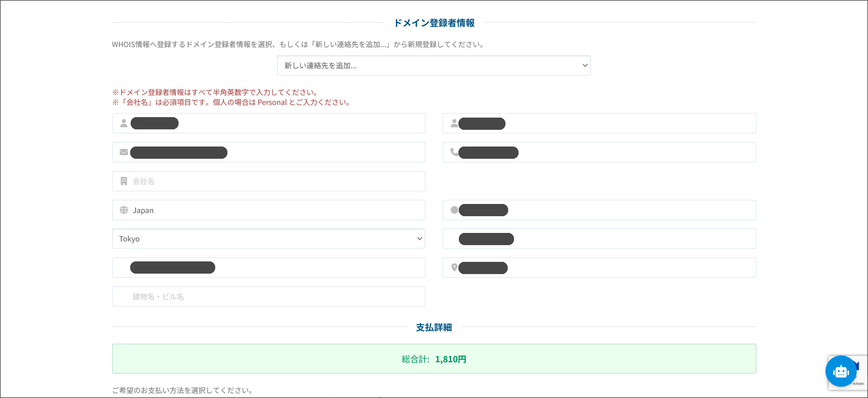868x398 pixels.
Task: Click the building icon beside 会社名
Action: pos(123,181)
